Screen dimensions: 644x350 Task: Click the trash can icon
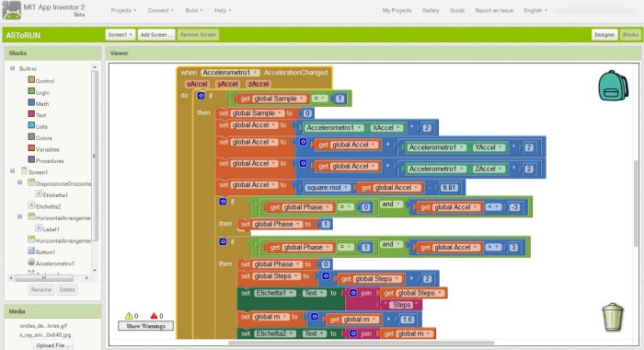[x=613, y=317]
